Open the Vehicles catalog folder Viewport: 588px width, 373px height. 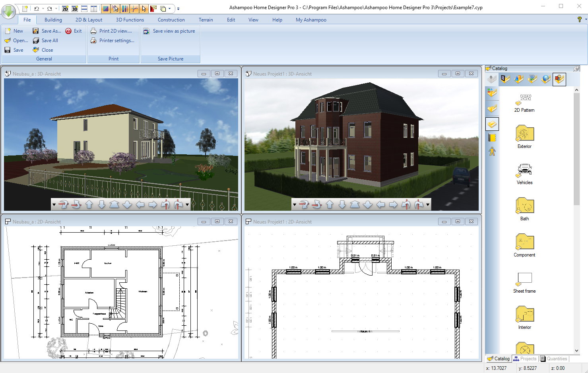coord(524,173)
